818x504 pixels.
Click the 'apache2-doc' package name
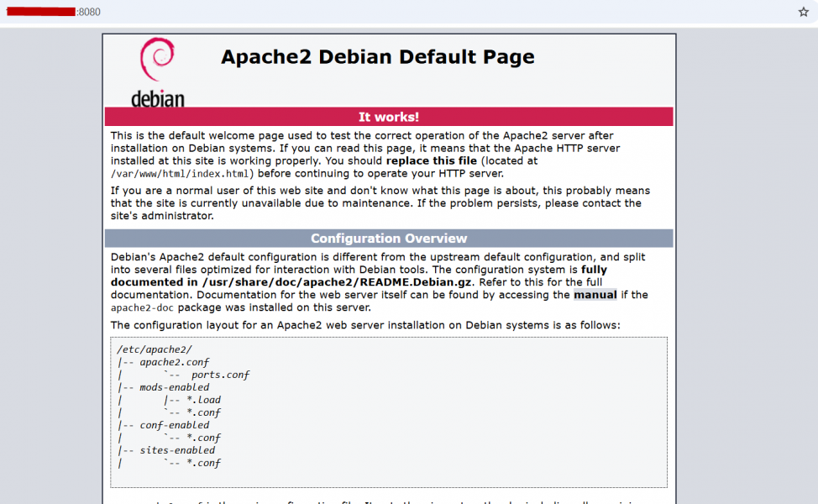[142, 307]
